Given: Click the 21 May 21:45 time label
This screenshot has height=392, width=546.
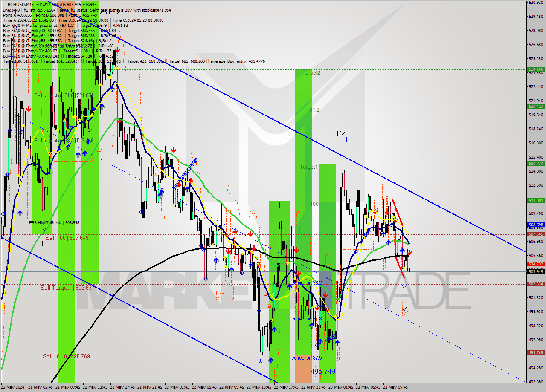Looking at the screenshot, I should [x=149, y=387].
